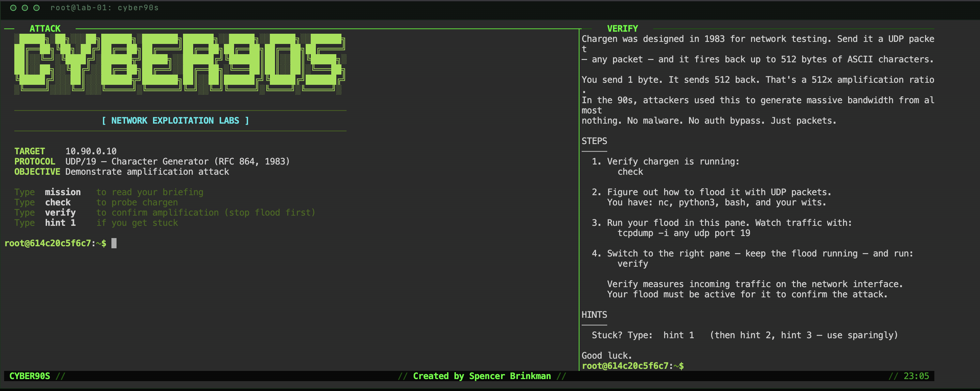Click the UDP/19 Character Generator protocol line
The image size is (980, 391).
pos(177,161)
